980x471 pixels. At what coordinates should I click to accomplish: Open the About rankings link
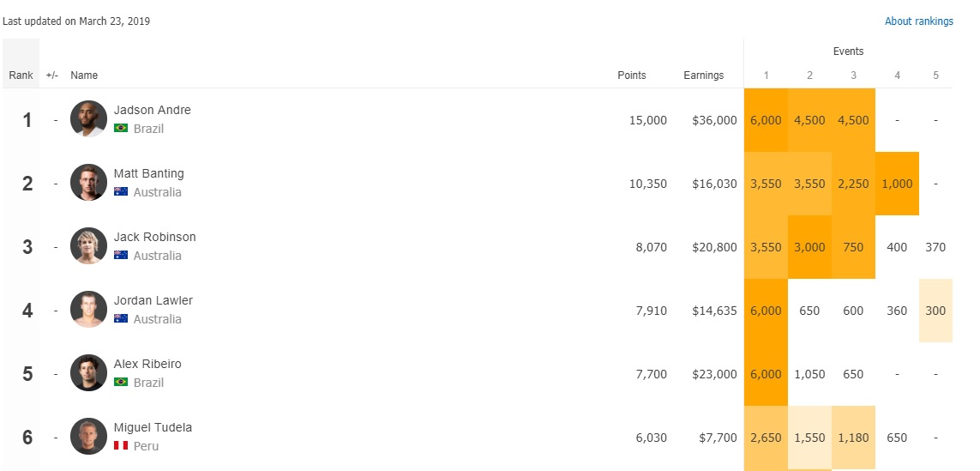click(x=919, y=21)
